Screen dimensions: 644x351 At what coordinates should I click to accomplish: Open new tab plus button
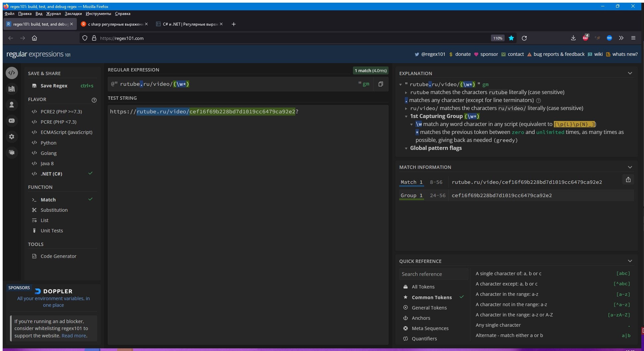[234, 24]
